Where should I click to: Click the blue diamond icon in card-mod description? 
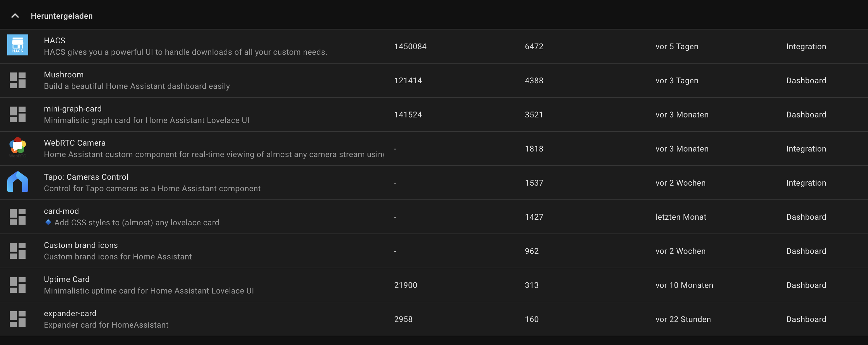coord(48,222)
